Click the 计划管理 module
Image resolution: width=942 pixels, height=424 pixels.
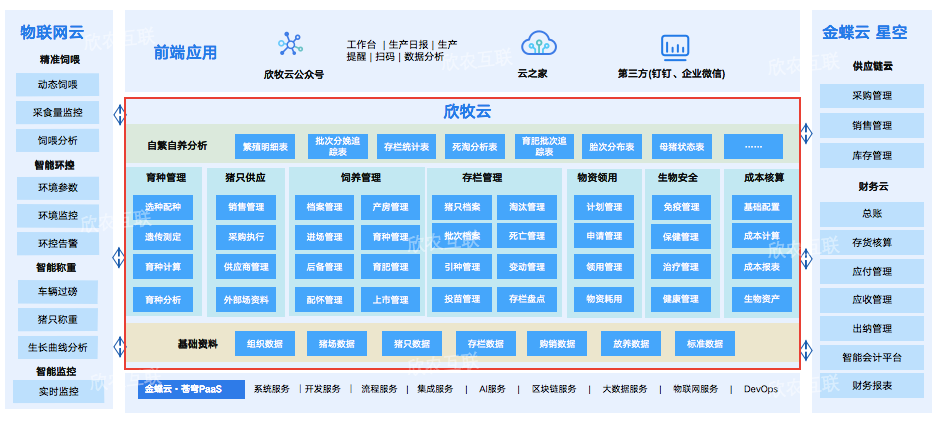pyautogui.click(x=604, y=207)
